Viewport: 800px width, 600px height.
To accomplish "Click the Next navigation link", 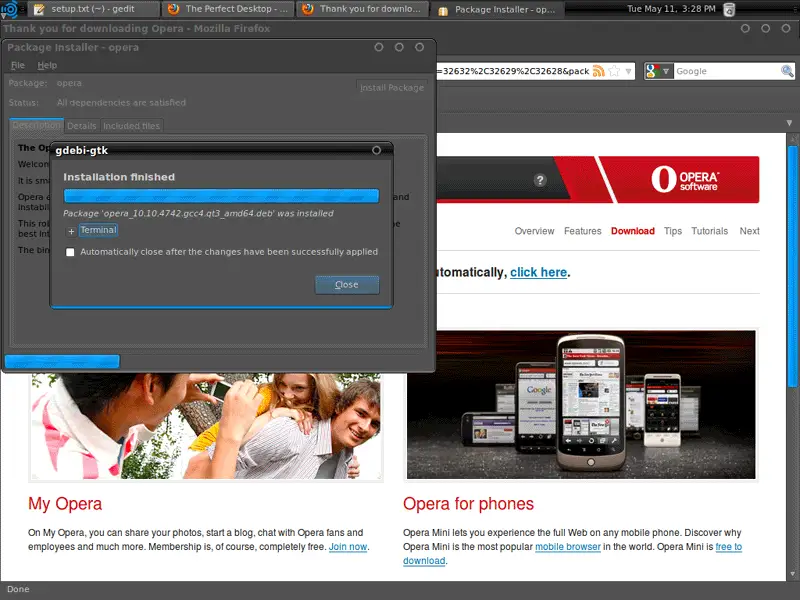I will (x=749, y=231).
